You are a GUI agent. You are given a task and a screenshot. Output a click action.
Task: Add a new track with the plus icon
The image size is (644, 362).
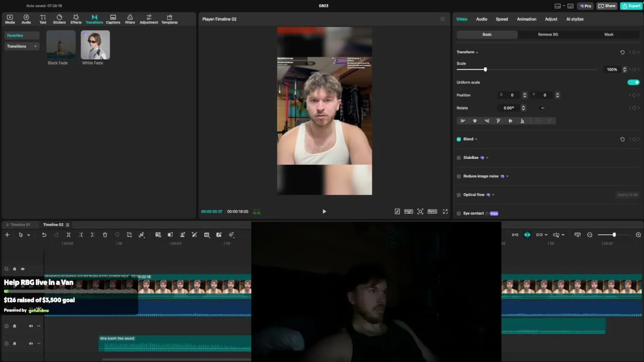7,235
